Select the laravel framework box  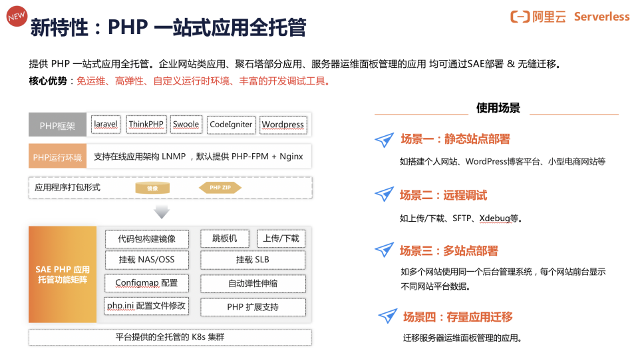(x=106, y=125)
